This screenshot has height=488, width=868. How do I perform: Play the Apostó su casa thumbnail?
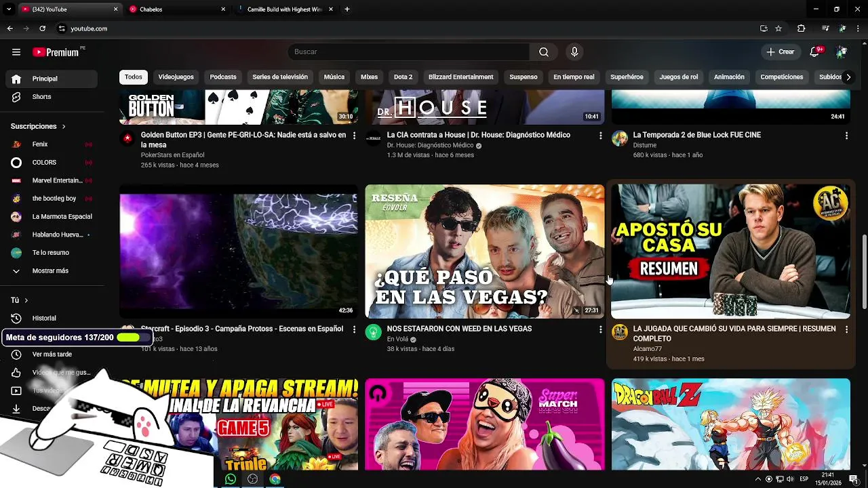click(x=730, y=251)
